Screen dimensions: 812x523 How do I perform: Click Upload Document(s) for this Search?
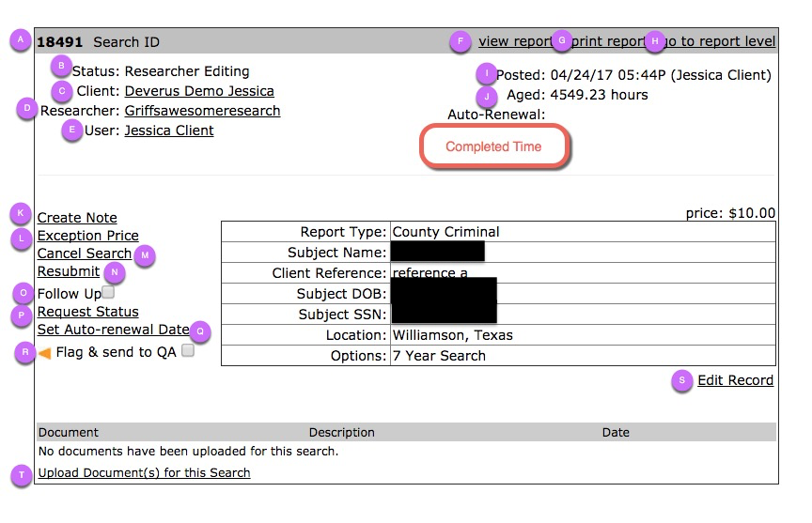(x=145, y=473)
